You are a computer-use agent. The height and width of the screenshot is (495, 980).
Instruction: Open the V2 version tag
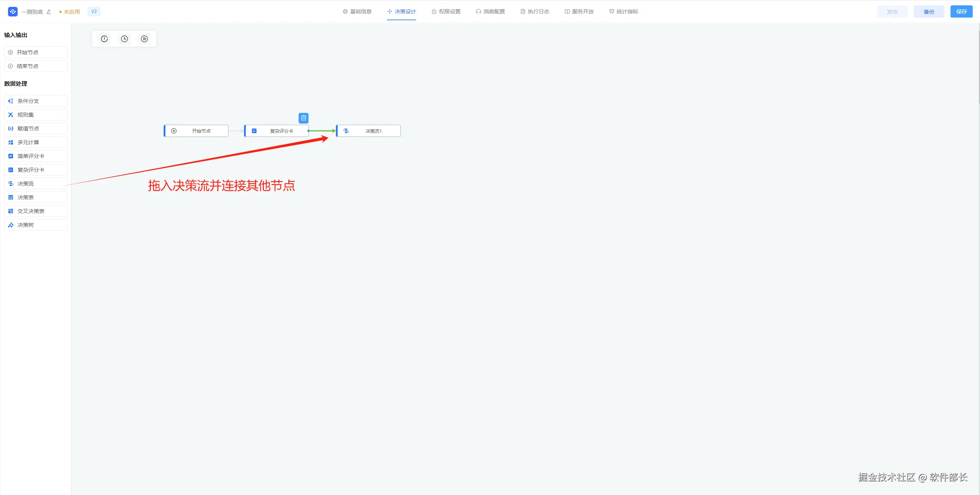(94, 11)
